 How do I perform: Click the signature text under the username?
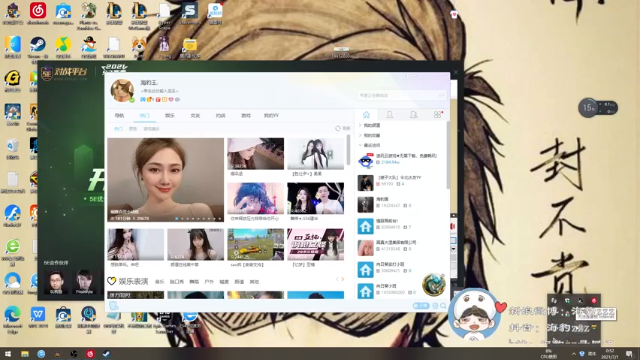tap(160, 91)
